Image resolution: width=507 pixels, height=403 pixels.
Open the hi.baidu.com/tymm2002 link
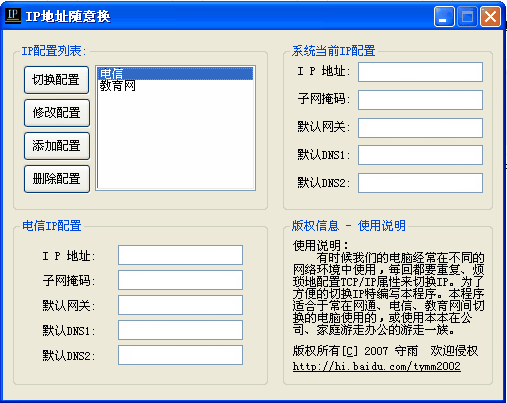coord(377,366)
